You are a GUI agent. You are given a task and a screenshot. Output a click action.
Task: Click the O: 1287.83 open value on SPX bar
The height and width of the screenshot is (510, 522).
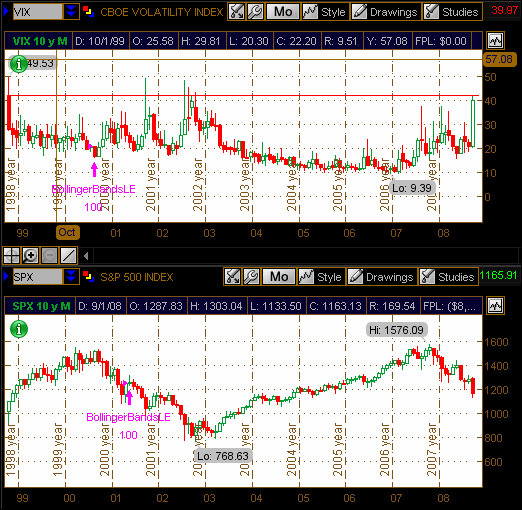click(156, 306)
